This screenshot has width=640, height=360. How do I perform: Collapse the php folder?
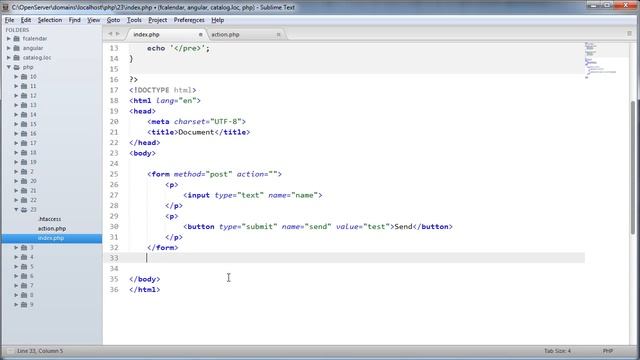[x=9, y=67]
